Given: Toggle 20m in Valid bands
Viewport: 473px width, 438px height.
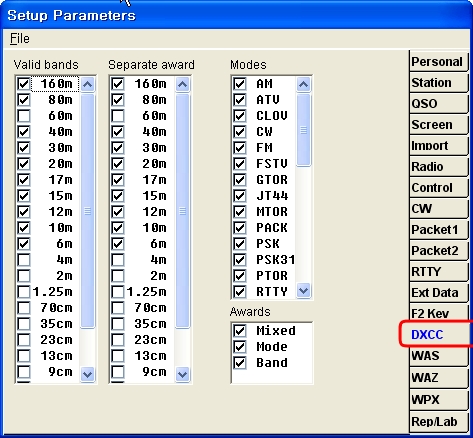Looking at the screenshot, I should (24, 164).
